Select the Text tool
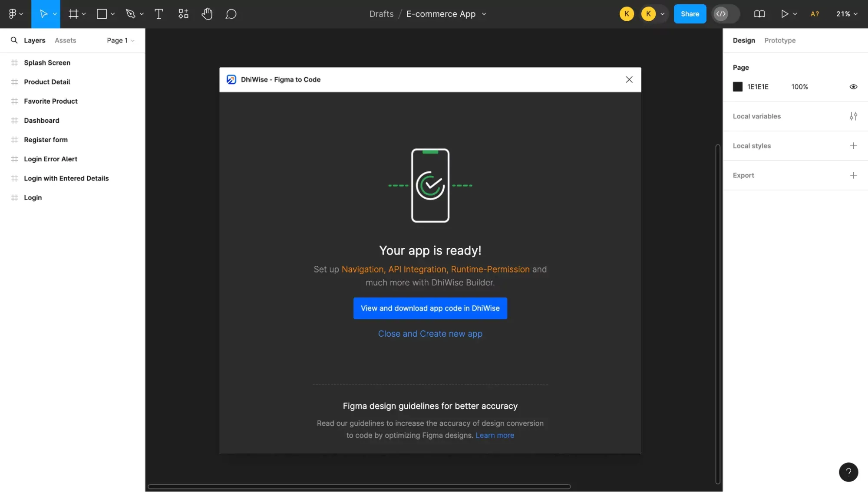 (x=158, y=13)
